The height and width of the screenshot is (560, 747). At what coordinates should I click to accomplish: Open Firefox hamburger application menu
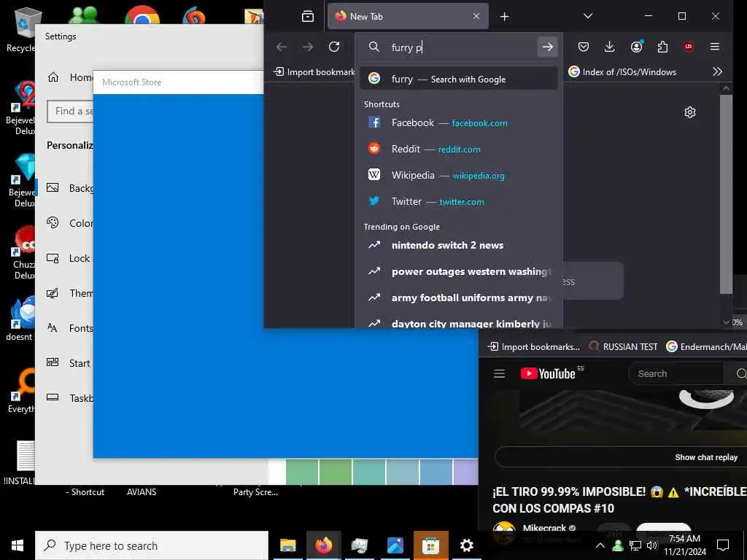pyautogui.click(x=715, y=47)
